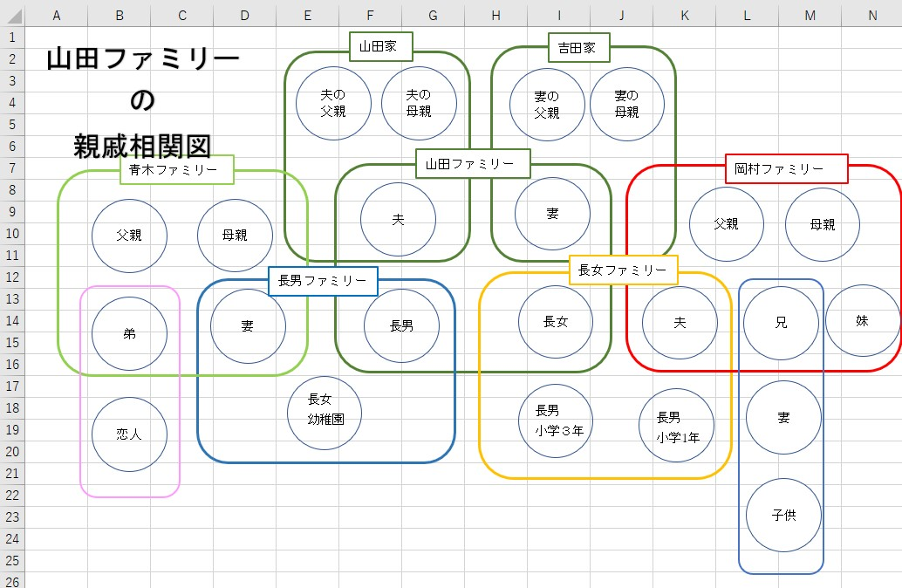Select the yellow 長女ファミリー label
The height and width of the screenshot is (588, 902).
coord(623,270)
